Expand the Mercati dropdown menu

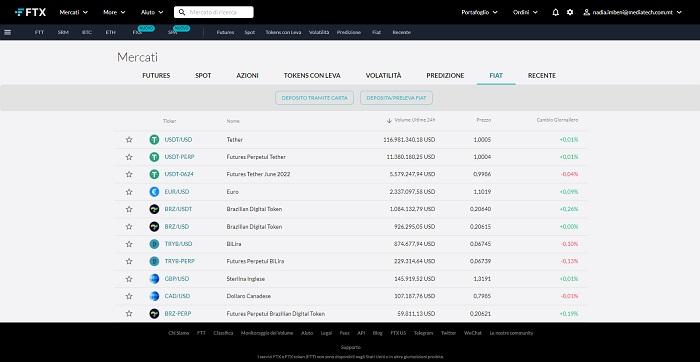point(74,12)
